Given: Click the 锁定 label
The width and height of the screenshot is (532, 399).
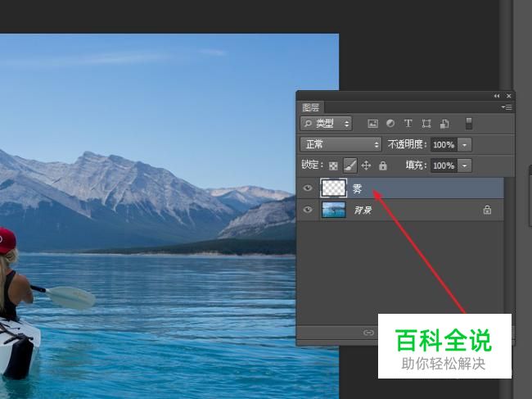Looking at the screenshot, I should coord(312,165).
